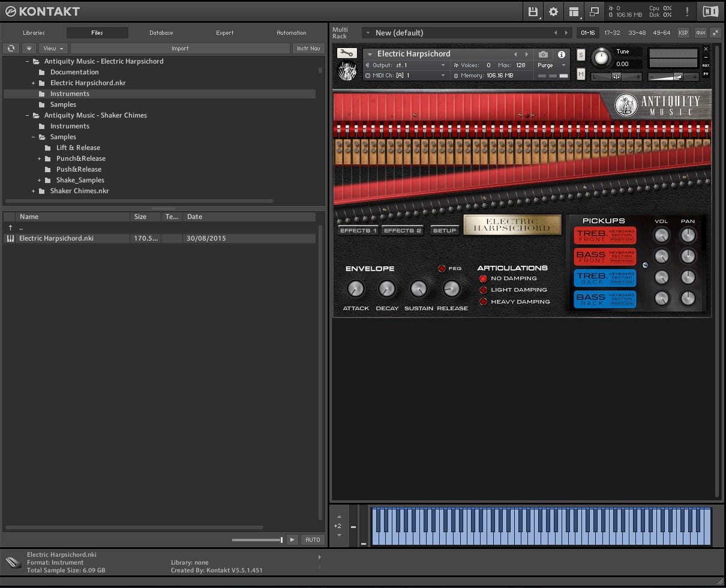This screenshot has height=588, width=726.
Task: Mute the Electric Harpsichord instrument
Action: 581,74
